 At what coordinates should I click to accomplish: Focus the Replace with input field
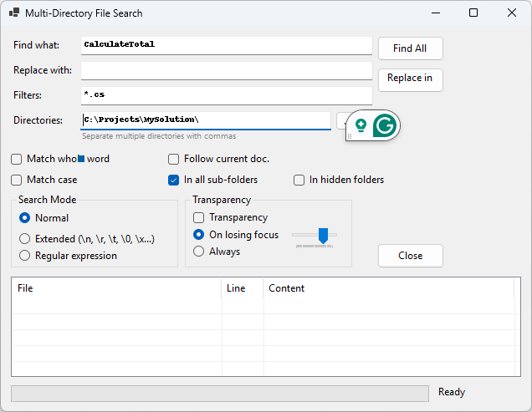(227, 70)
